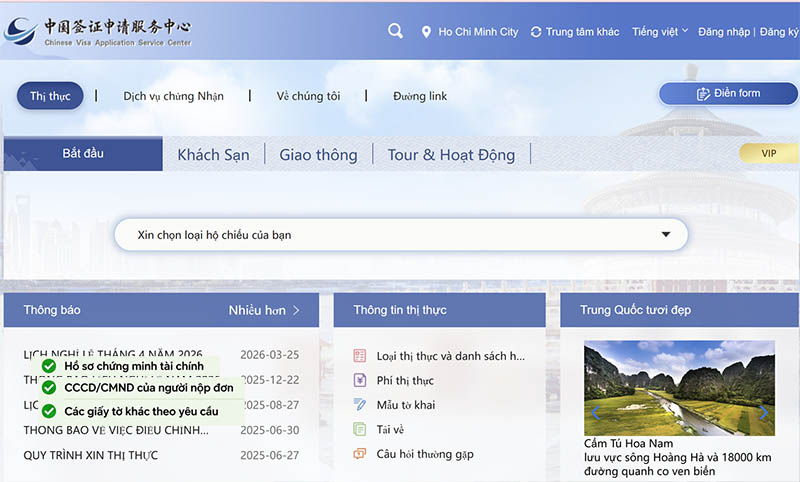Open Câu hỏi thường gặp link
This screenshot has height=482, width=800.
click(425, 454)
